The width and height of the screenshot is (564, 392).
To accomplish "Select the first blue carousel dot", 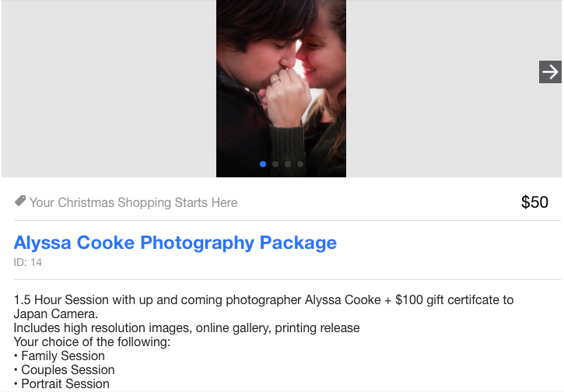I will point(263,164).
